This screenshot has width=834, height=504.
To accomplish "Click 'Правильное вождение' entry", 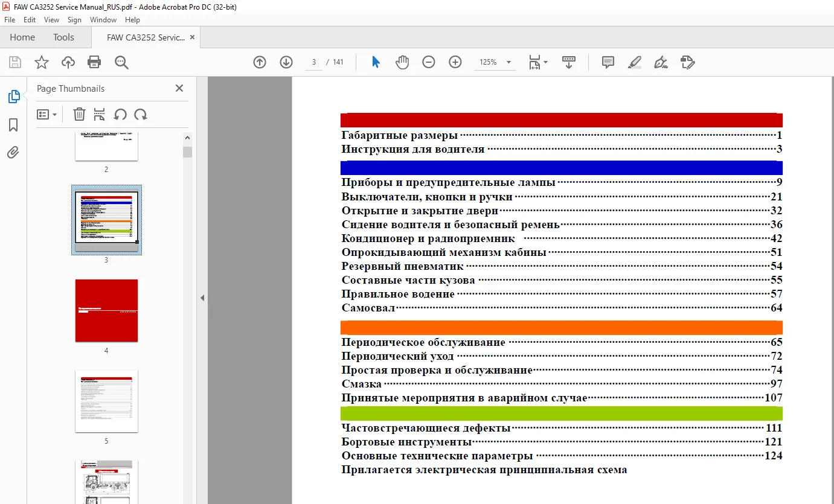I will coord(398,294).
